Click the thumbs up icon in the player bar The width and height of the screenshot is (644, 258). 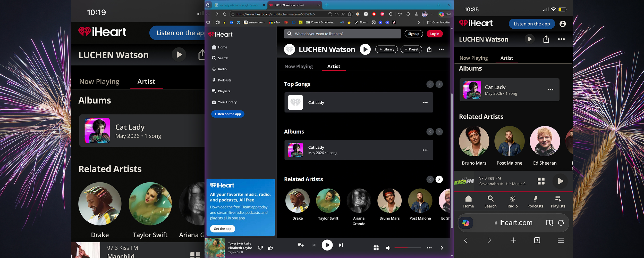270,248
